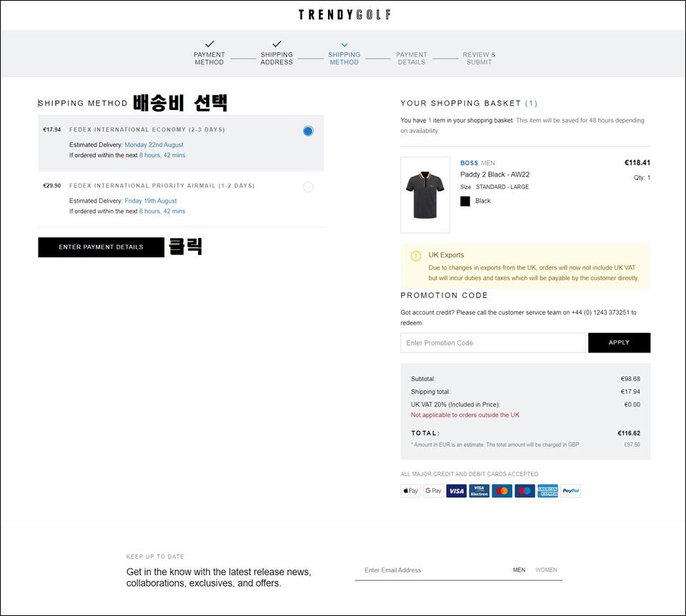Open the black polo shirt thumbnail

coord(425,194)
